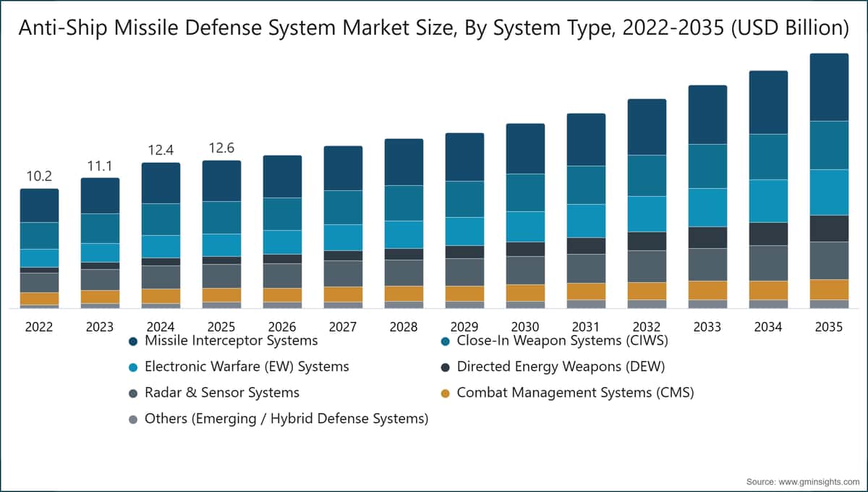Click the 12.4 value label
Viewport: 868px width, 492px height.
pyautogui.click(x=161, y=150)
